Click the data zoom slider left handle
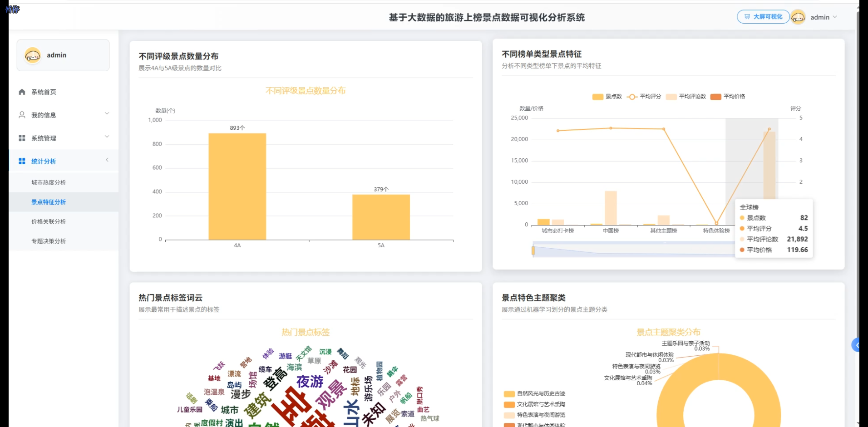Image resolution: width=868 pixels, height=427 pixels. pos(533,250)
